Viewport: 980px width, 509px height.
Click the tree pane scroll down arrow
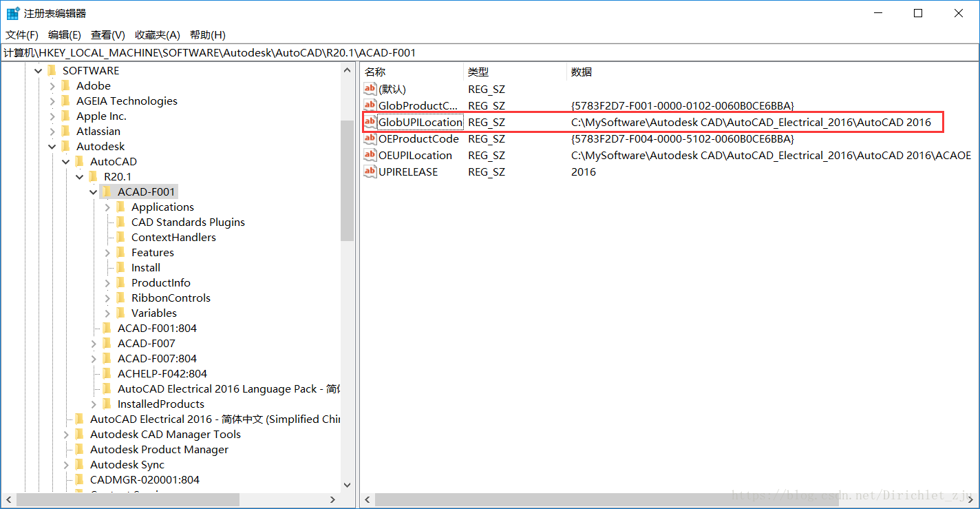point(347,486)
